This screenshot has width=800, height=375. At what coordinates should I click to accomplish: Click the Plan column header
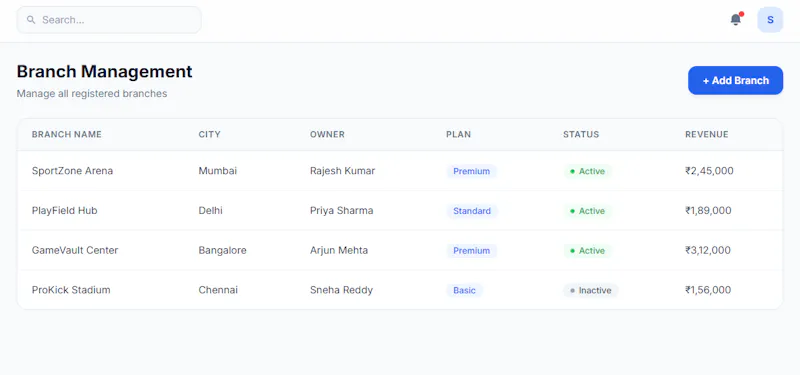(x=458, y=135)
